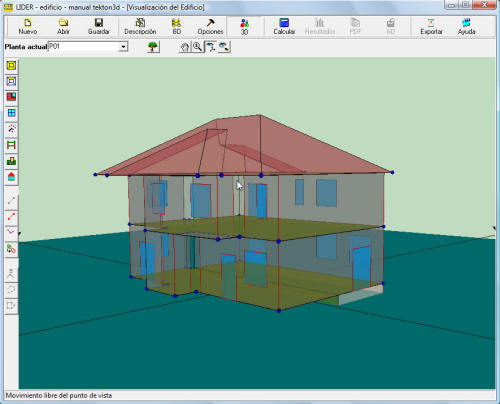Screen dimensions: 500x404
Task: Click the blue window grid icon
Action: (x=11, y=113)
